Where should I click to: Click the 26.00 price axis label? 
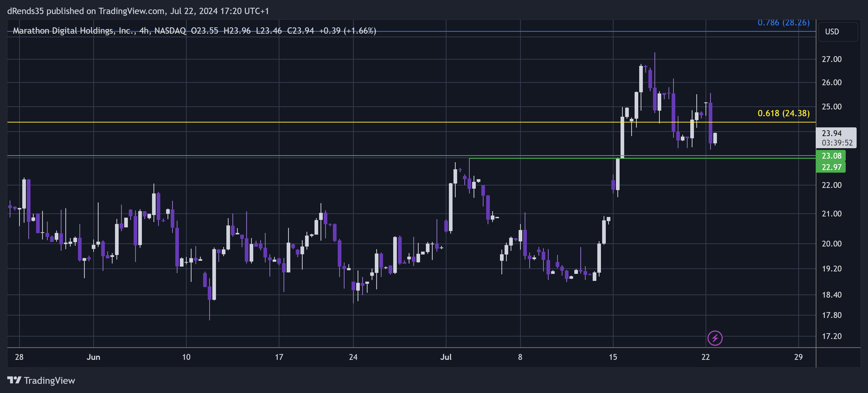click(x=831, y=83)
